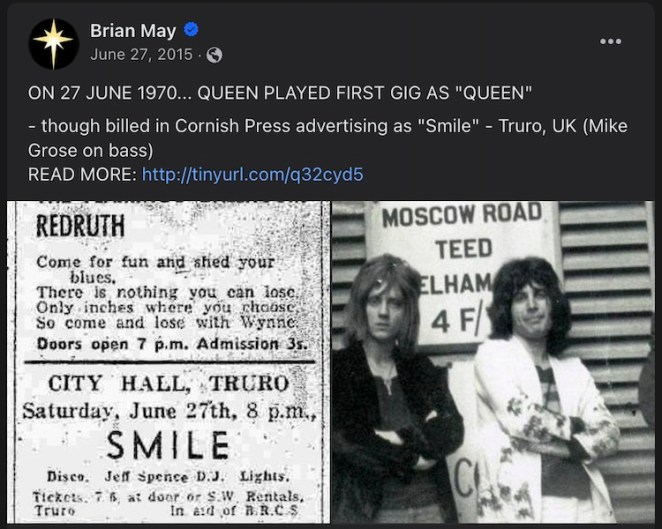Screen dimensions: 662x529
Task: Open the Brian May profile name link
Action: pos(132,31)
